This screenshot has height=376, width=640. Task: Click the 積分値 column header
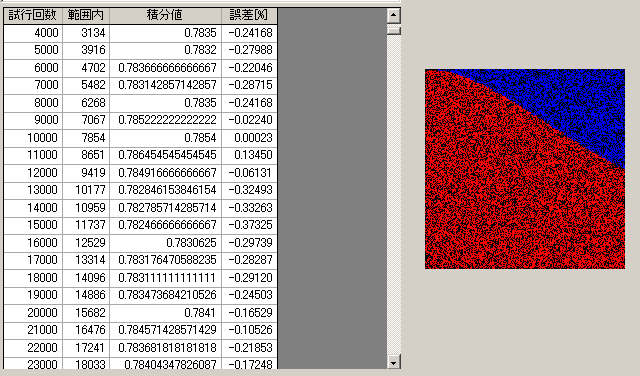(165, 16)
